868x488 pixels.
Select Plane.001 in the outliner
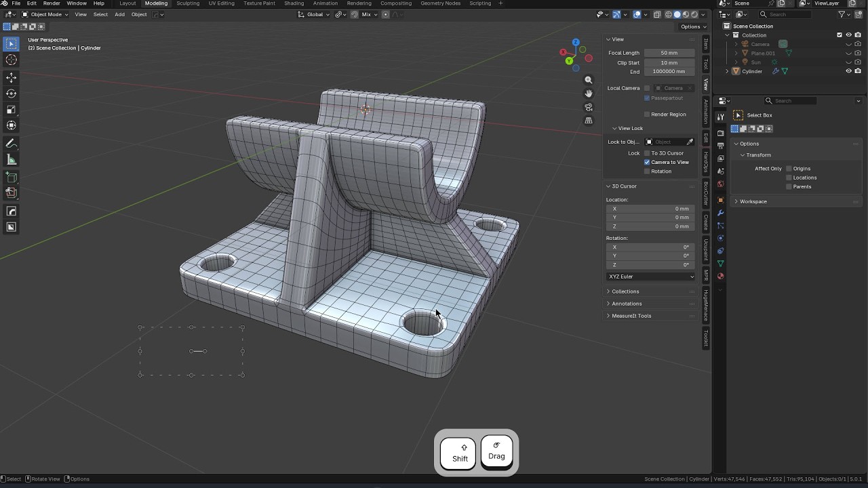[763, 53]
